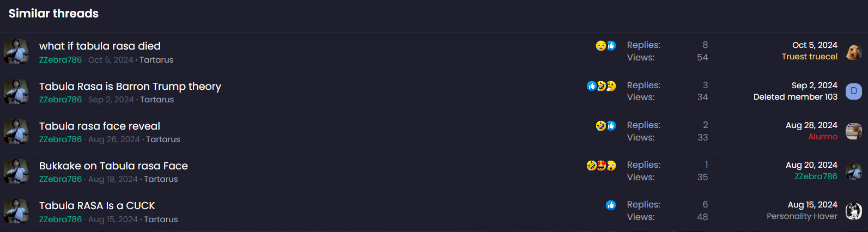Click Truest truecel's avatar image

coord(853,52)
